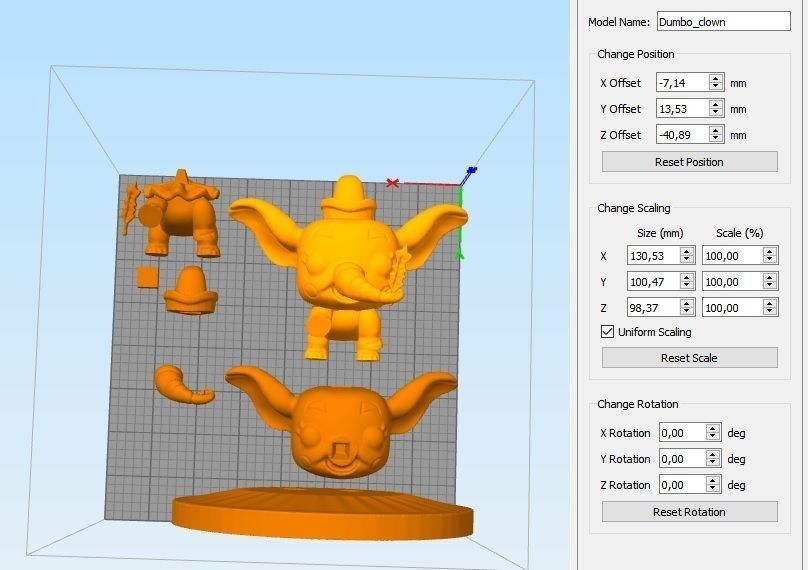Increase X scale percent with up arrow
The width and height of the screenshot is (808, 570).
pos(770,252)
